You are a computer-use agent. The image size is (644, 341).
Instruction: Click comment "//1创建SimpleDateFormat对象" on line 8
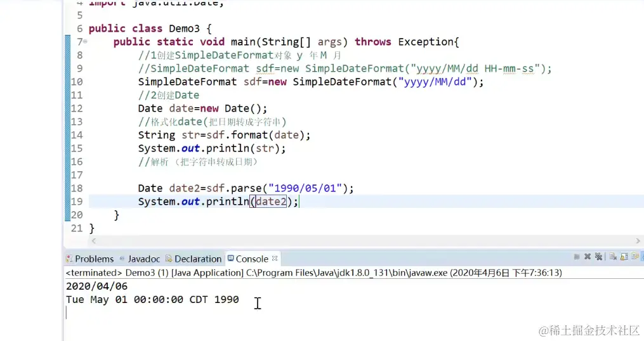pyautogui.click(x=215, y=55)
